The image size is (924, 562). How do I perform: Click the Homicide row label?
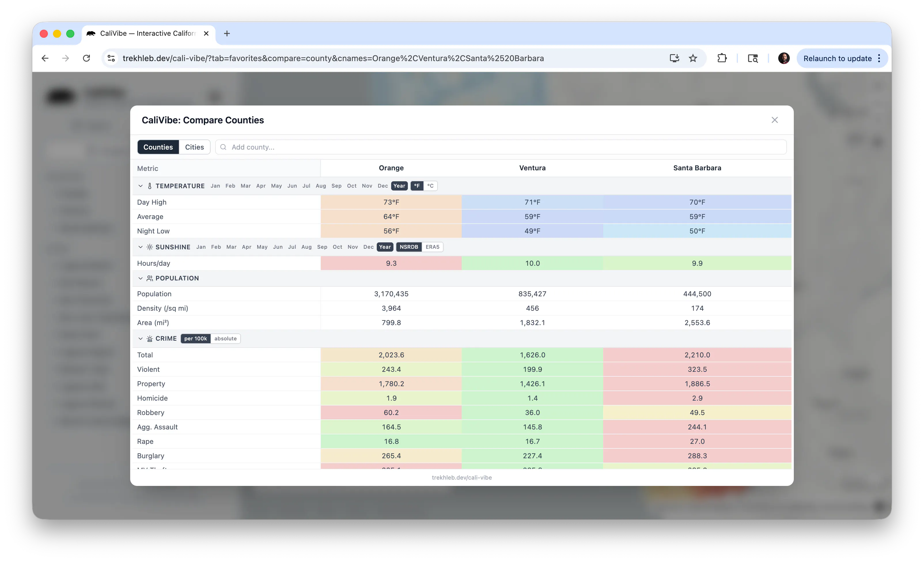[152, 398]
